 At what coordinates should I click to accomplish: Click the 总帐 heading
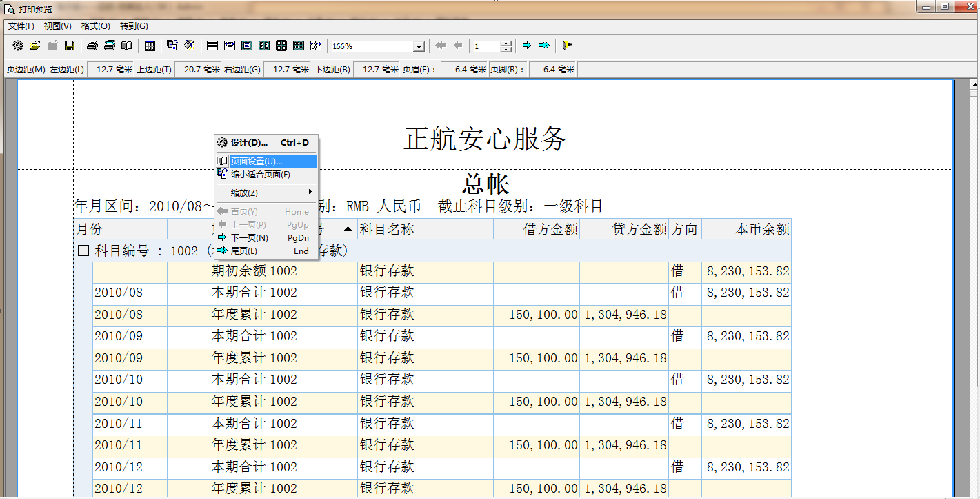click(486, 184)
